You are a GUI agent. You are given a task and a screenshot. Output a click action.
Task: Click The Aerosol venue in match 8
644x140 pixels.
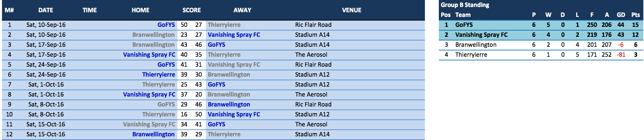[311, 95]
